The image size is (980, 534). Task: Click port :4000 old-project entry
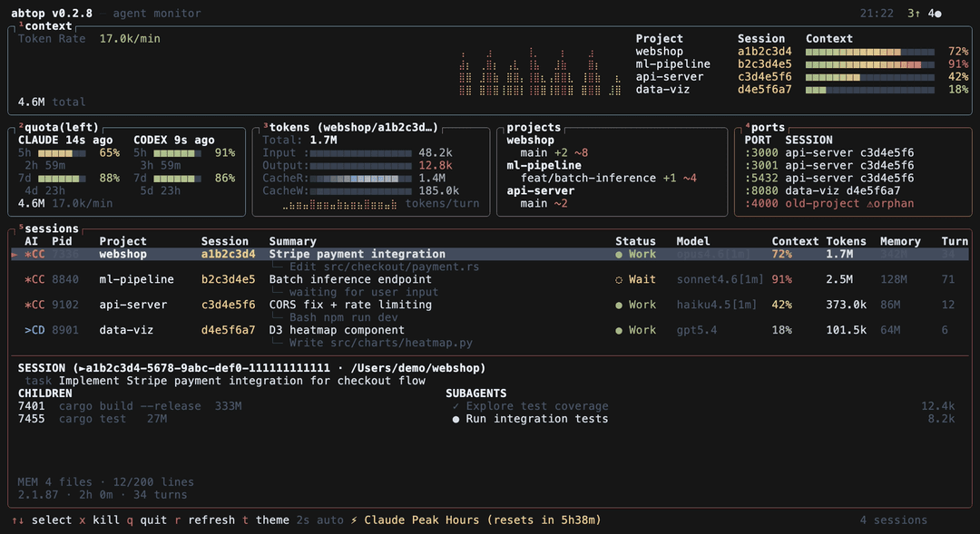pyautogui.click(x=828, y=204)
